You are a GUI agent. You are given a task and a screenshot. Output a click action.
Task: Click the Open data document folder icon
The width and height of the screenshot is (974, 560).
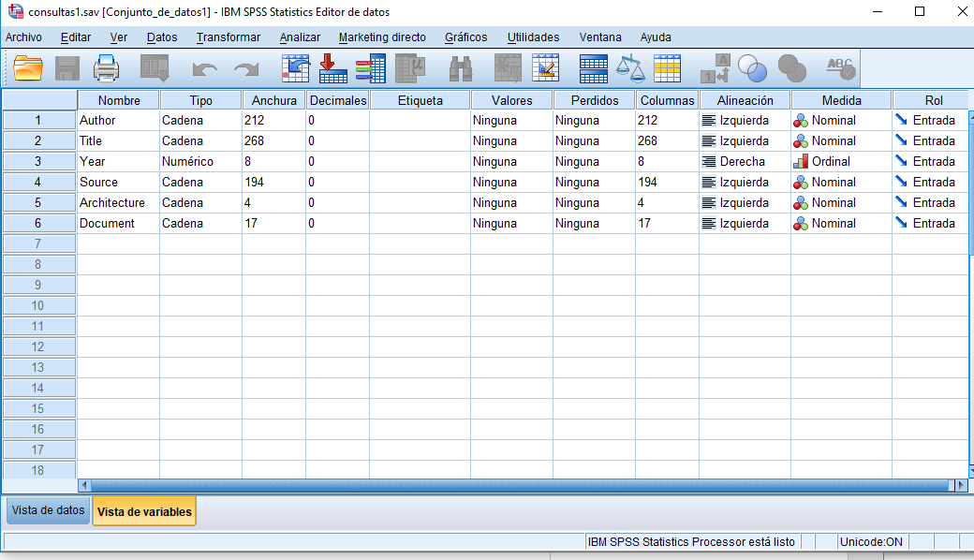click(29, 68)
